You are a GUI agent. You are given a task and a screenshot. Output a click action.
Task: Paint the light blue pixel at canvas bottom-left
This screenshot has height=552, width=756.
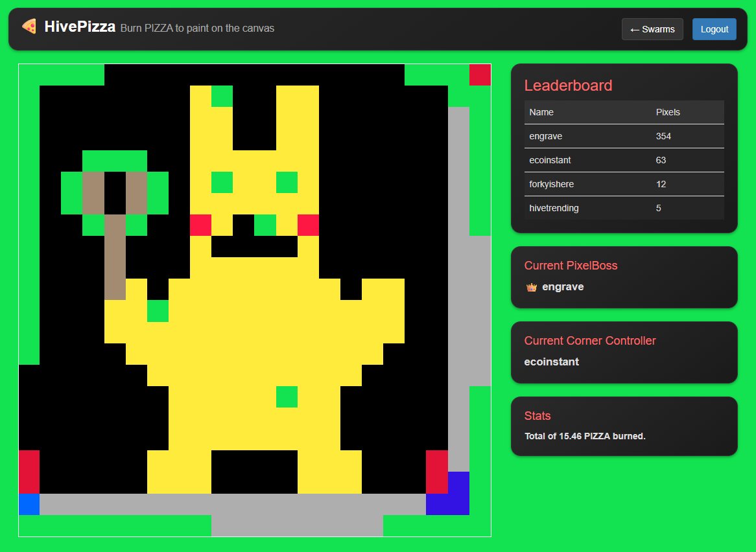click(x=29, y=504)
